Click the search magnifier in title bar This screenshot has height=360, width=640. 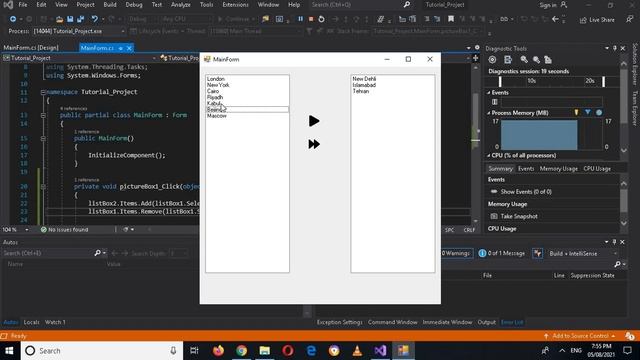coord(407,5)
